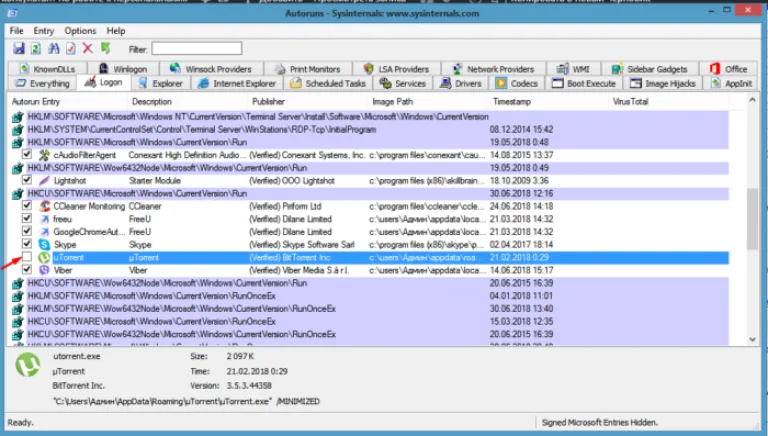The image size is (768, 436).
Task: Switch to the Winsock Providers tab
Action: click(x=211, y=69)
